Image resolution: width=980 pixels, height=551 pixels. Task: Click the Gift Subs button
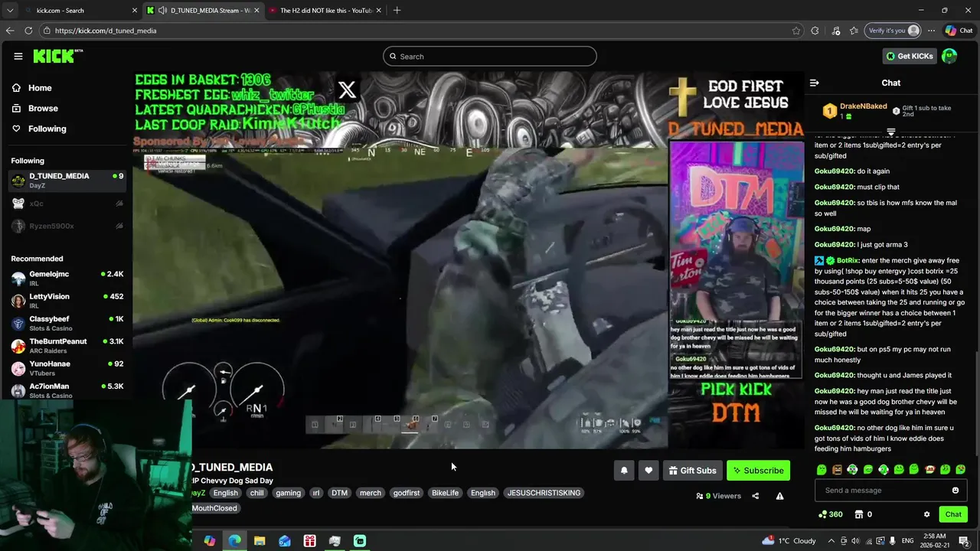(x=692, y=471)
